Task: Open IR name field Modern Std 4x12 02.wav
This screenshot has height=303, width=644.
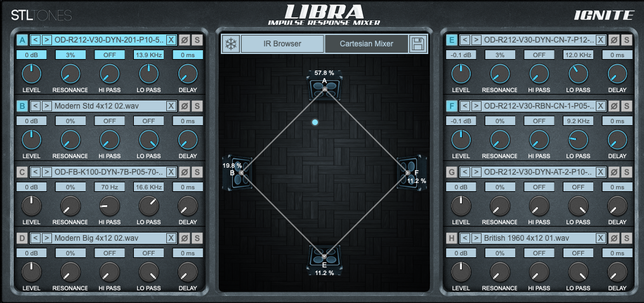Action: pos(109,106)
